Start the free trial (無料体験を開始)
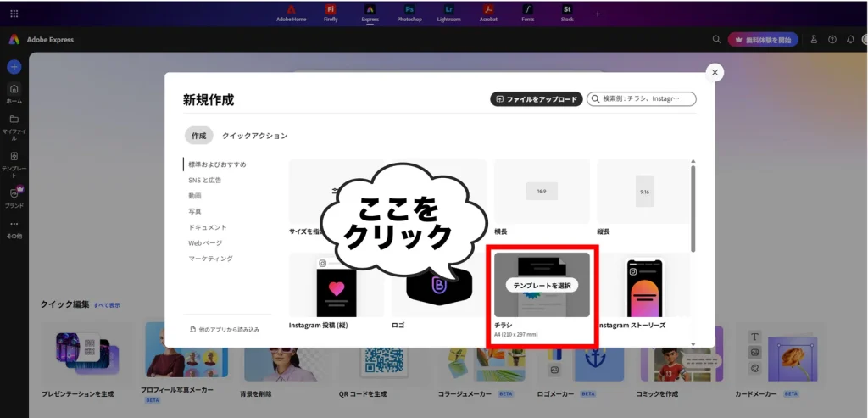Screen dimensions: 868x418 coord(763,39)
